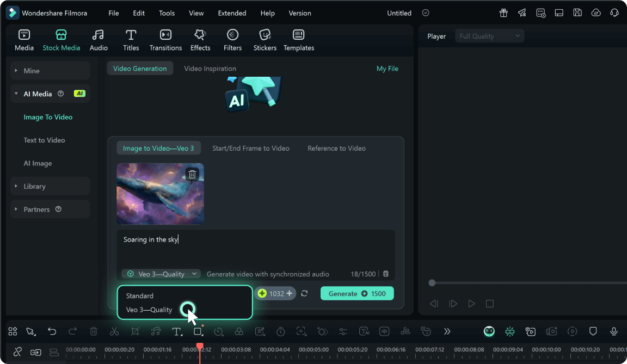Toggle the auto ripple track icon
Screen dimensions: 627x364
[53, 352]
